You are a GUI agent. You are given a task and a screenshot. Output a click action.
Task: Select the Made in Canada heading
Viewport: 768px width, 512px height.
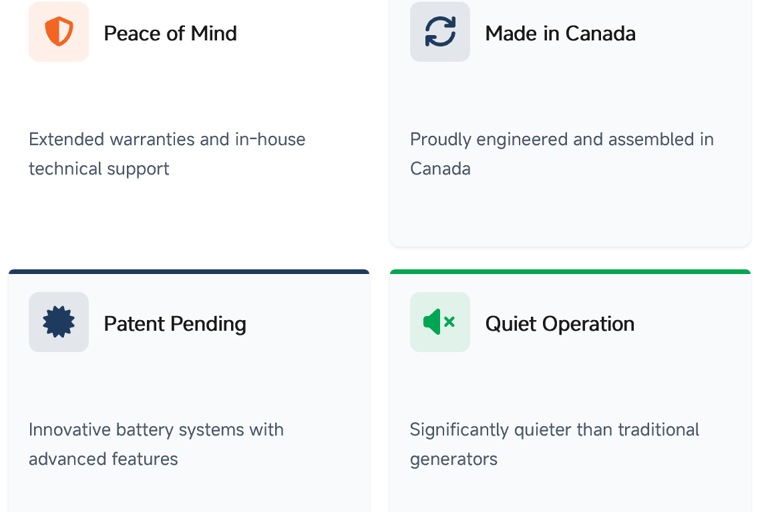(x=560, y=33)
